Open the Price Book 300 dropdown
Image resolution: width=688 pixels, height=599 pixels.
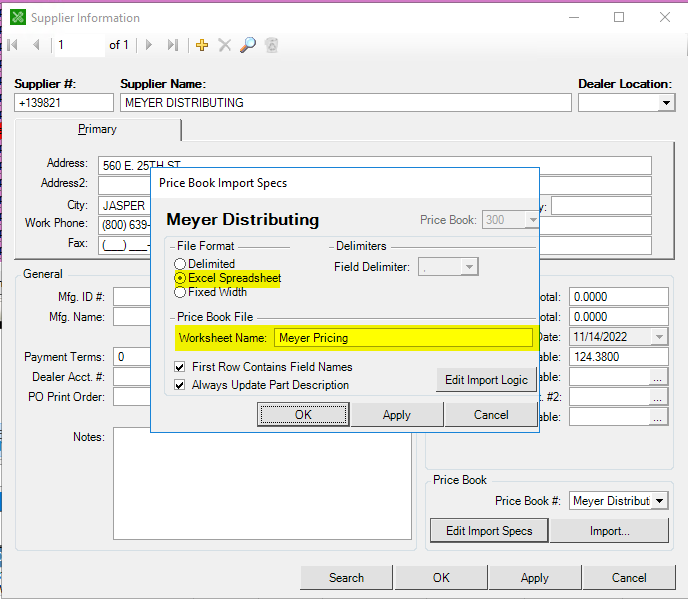533,219
